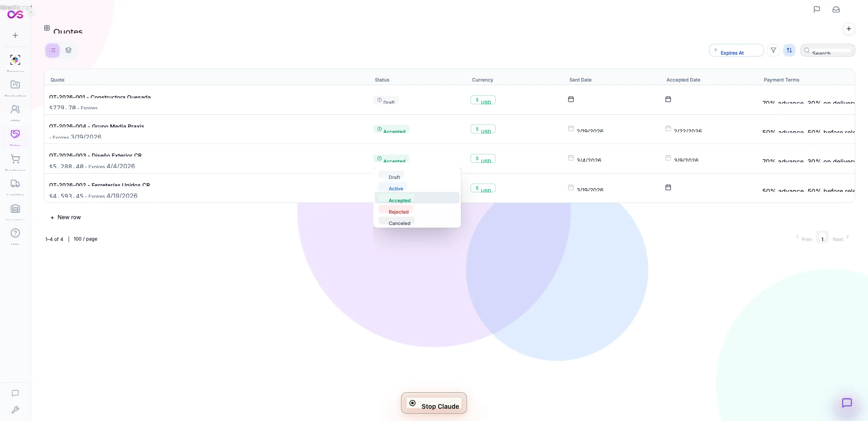Click the Currency column header
868x421 pixels.
click(x=482, y=80)
